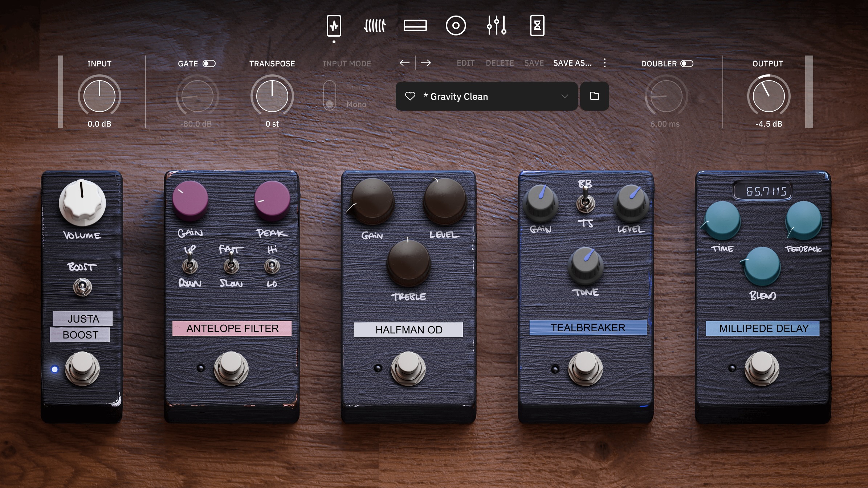Enable the Gate toggle switch
Viewport: 868px width, 488px height.
(x=209, y=63)
